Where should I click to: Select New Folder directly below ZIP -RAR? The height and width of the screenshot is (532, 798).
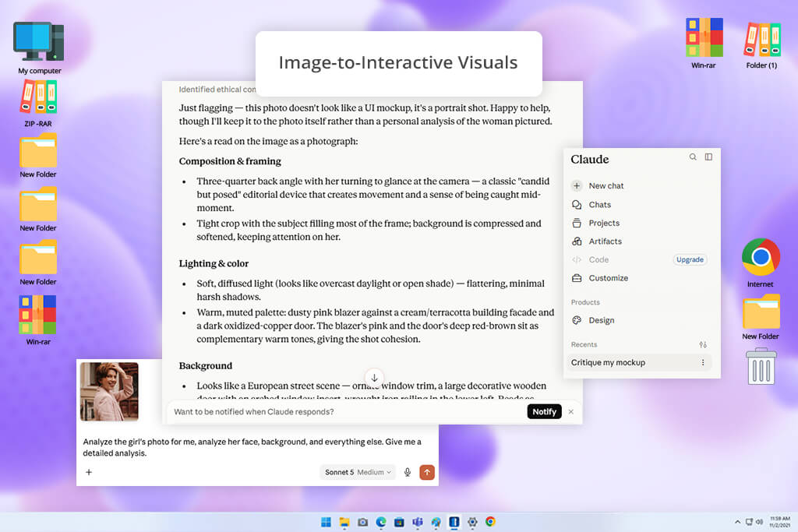click(x=38, y=156)
